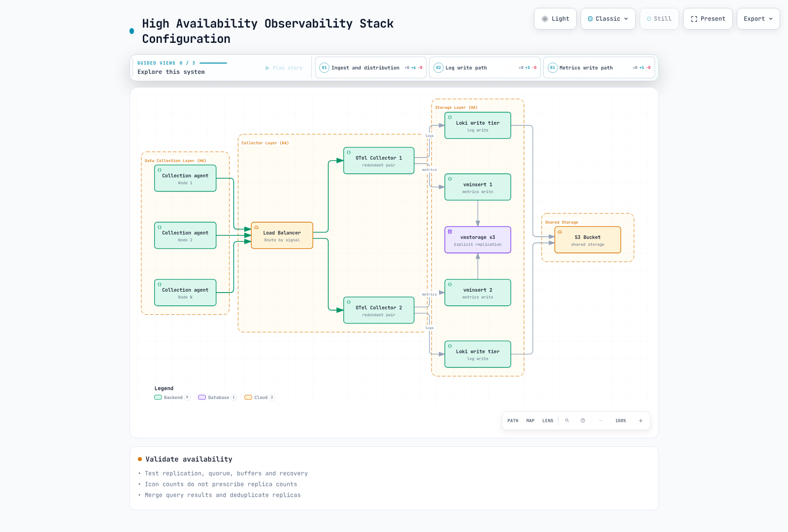Screen dimensions: 788x532
Task: Filter by the Backend legend swatch
Action: tap(158, 398)
